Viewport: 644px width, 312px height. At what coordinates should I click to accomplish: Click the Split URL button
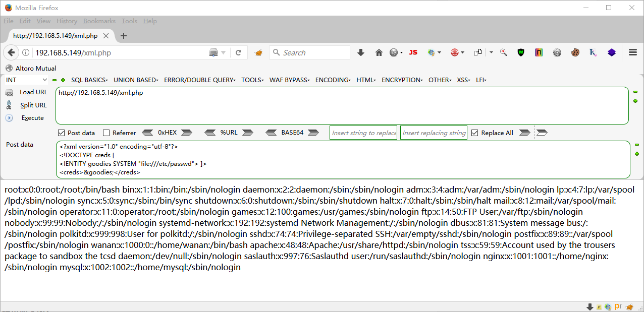33,105
